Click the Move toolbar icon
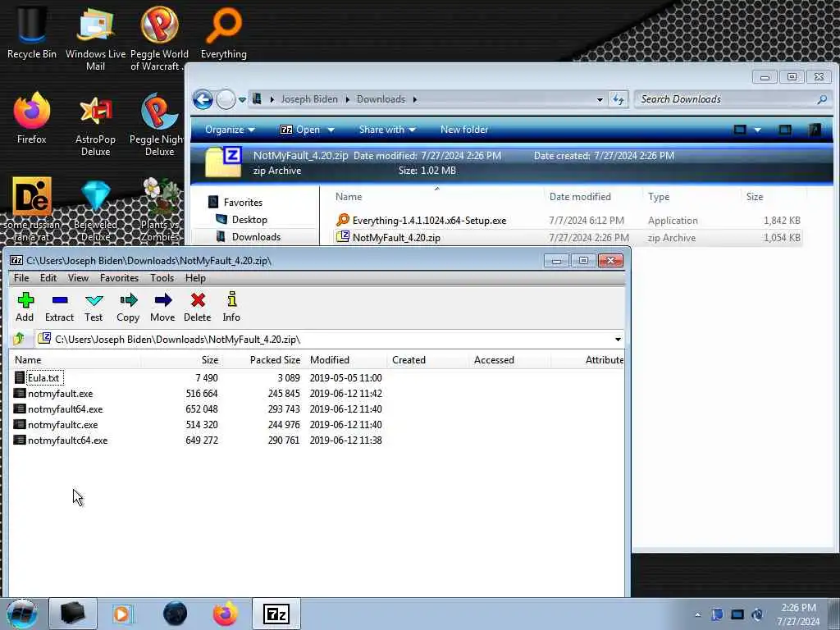The width and height of the screenshot is (840, 630). point(162,307)
